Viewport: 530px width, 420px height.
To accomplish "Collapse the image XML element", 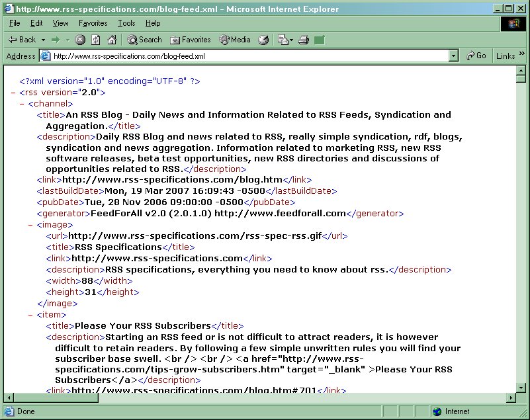I will [x=31, y=225].
